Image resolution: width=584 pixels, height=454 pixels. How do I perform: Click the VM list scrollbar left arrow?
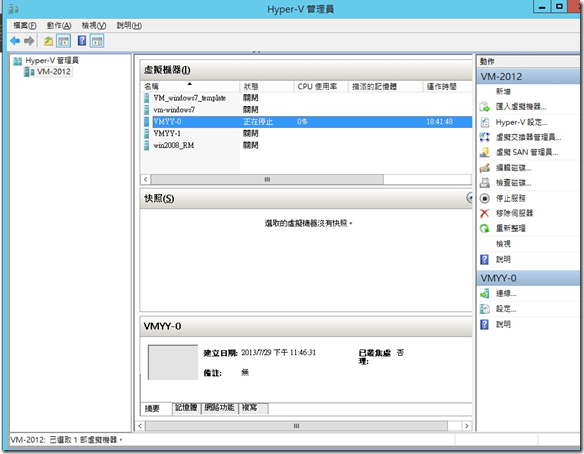pos(146,180)
